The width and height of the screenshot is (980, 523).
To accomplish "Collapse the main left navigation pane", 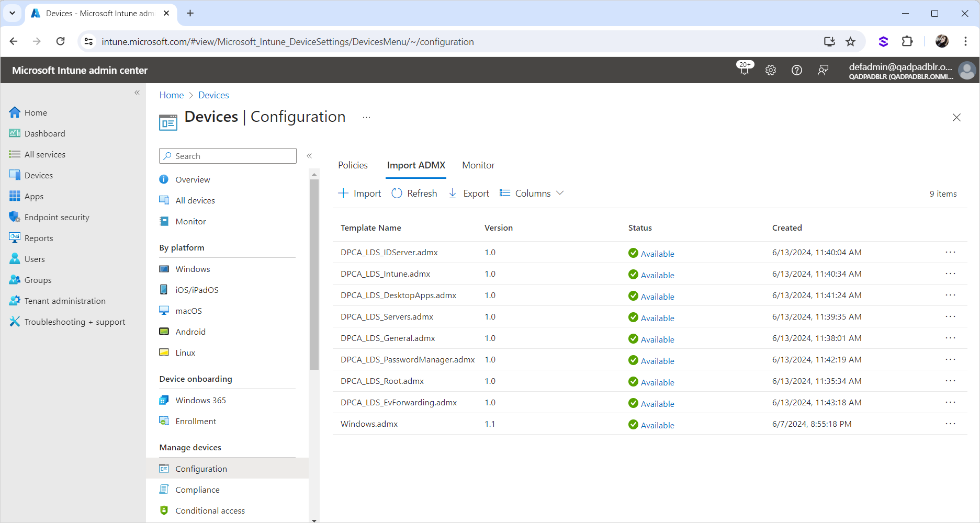I will coord(137,93).
